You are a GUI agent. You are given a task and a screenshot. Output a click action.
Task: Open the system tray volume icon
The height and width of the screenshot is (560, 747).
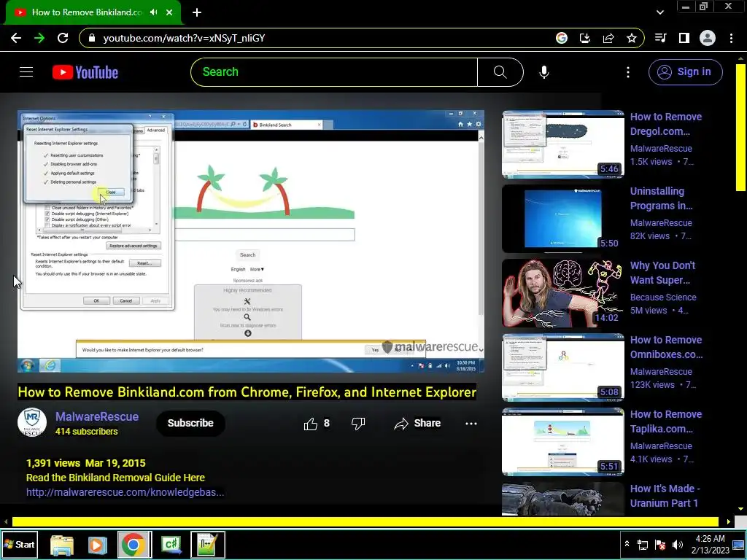point(678,545)
